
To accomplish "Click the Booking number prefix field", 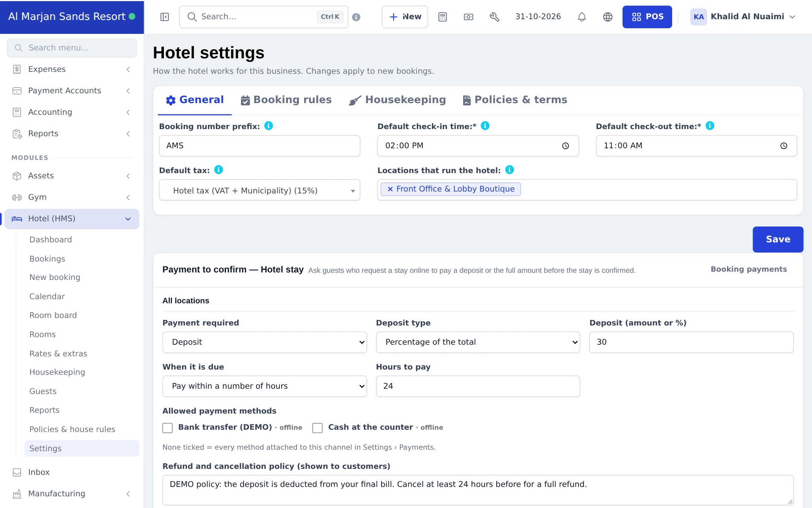I will (x=259, y=146).
